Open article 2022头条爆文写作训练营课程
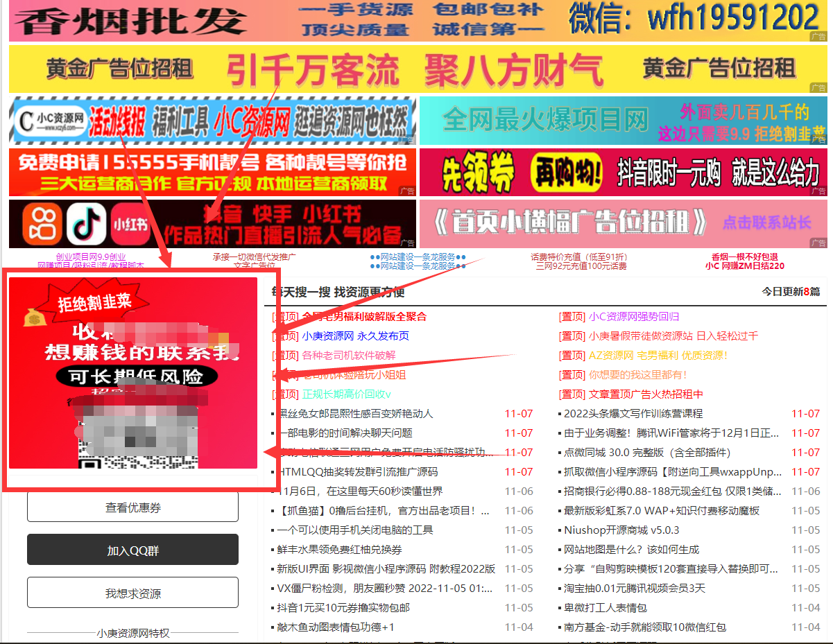 pyautogui.click(x=633, y=413)
